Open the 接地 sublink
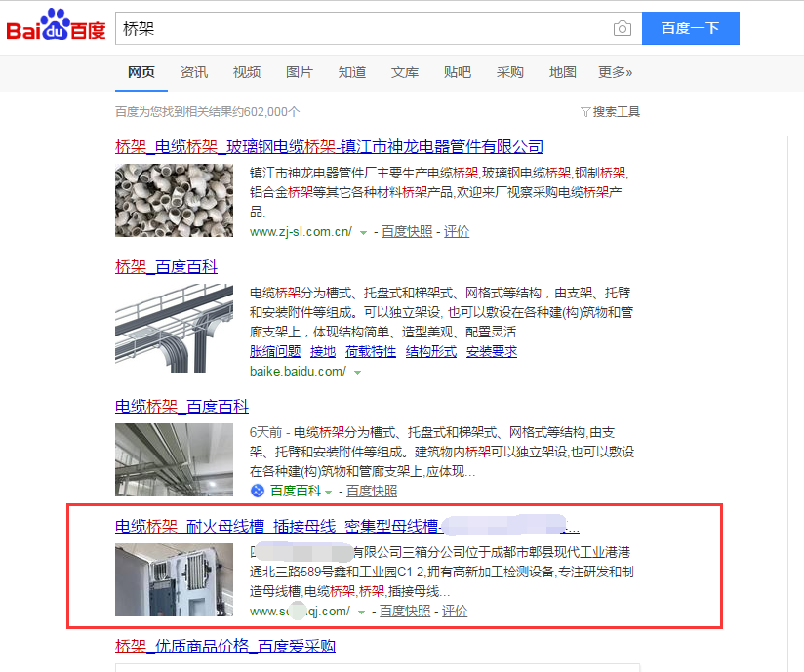This screenshot has height=672, width=804. click(323, 352)
